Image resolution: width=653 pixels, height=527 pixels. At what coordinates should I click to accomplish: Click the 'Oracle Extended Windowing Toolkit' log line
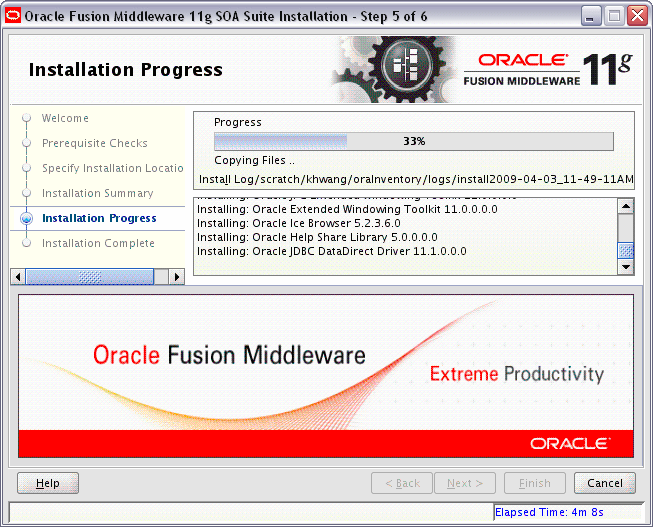coord(347,209)
